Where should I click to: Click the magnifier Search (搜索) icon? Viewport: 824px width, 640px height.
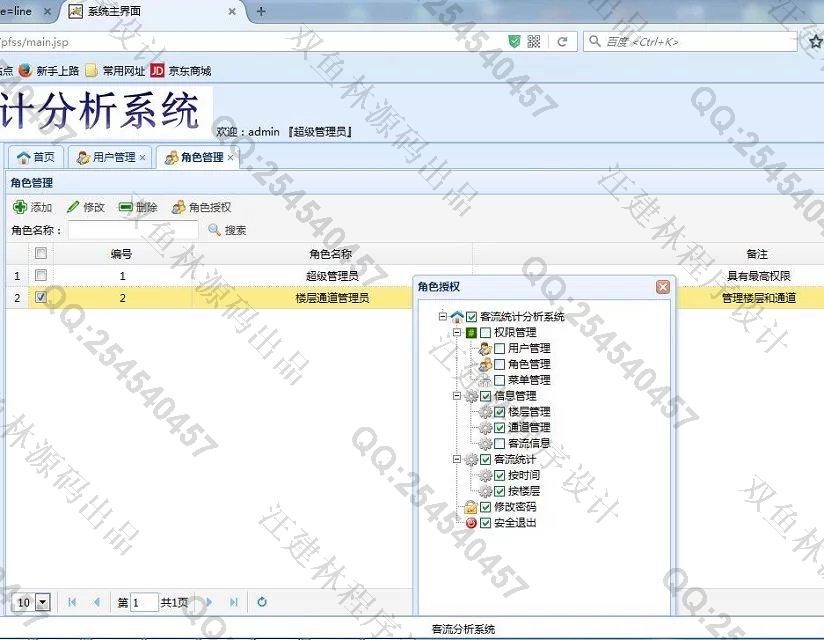[214, 230]
